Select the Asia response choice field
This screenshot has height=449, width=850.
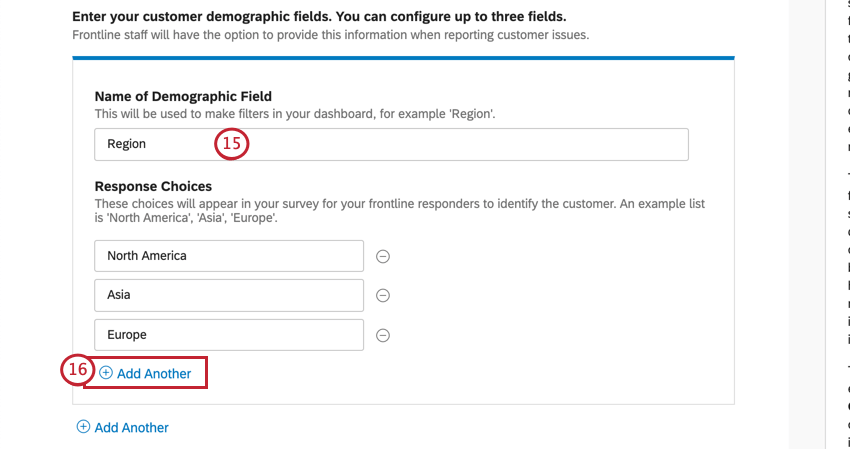(228, 295)
